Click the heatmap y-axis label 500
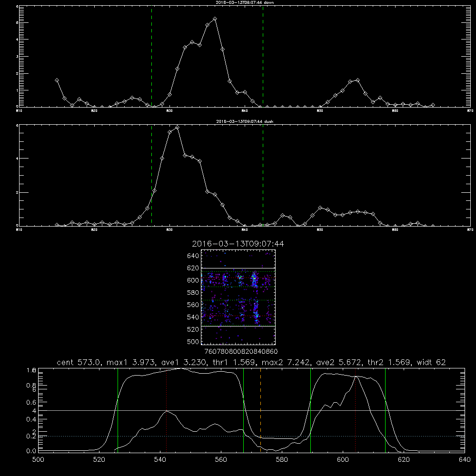Image resolution: width=476 pixels, height=476 pixels. [x=193, y=342]
